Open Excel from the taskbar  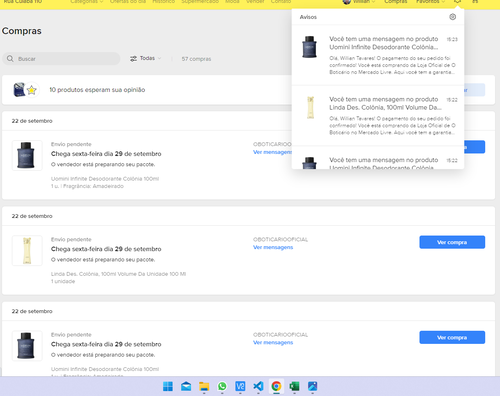[294, 386]
